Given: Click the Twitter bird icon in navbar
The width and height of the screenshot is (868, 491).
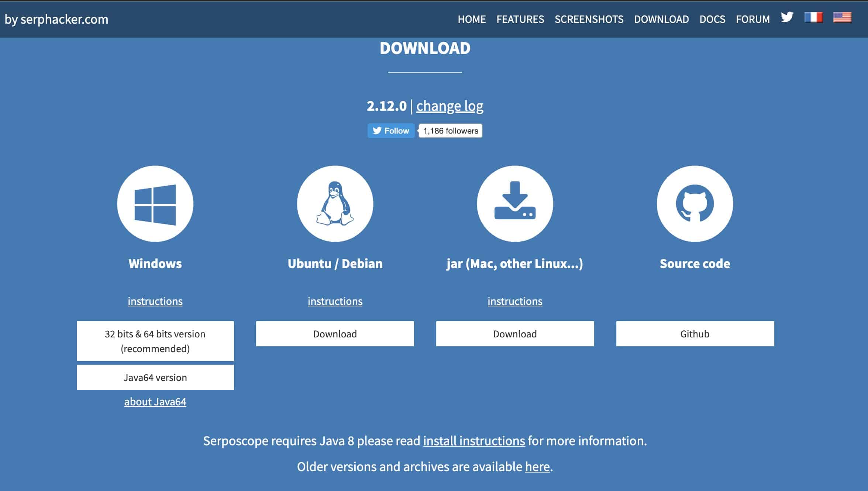Looking at the screenshot, I should (x=787, y=17).
